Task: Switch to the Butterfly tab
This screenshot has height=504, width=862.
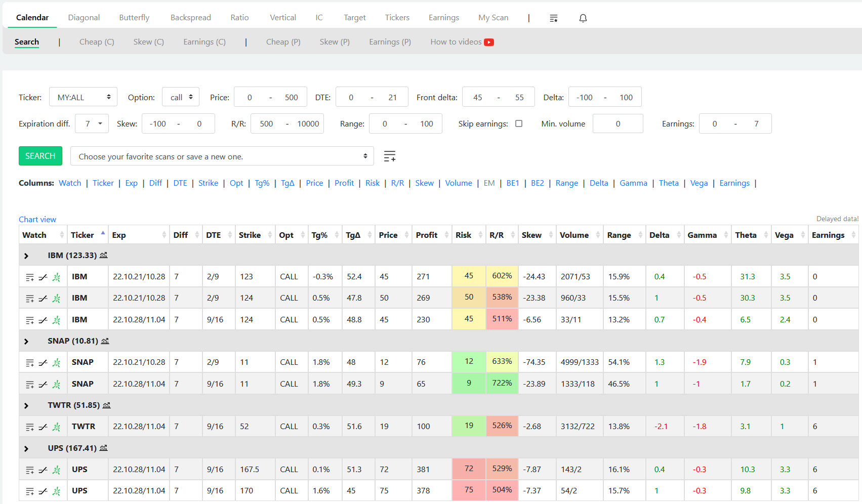Action: click(x=134, y=18)
